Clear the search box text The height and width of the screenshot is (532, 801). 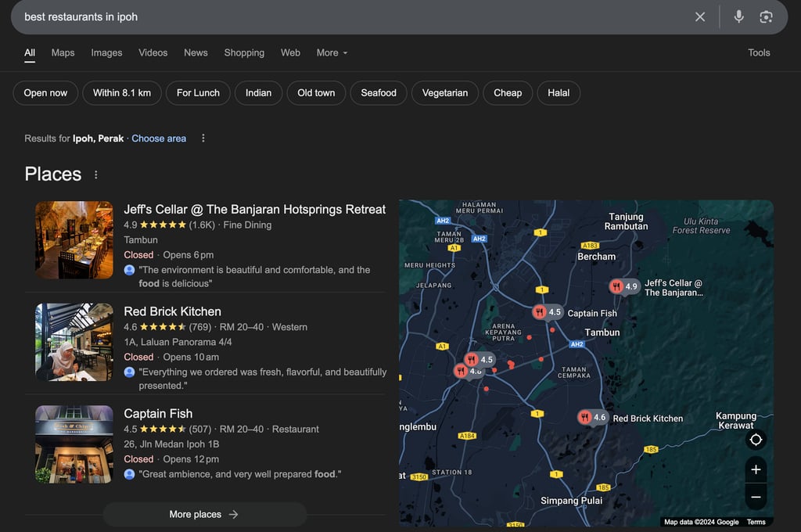point(700,17)
